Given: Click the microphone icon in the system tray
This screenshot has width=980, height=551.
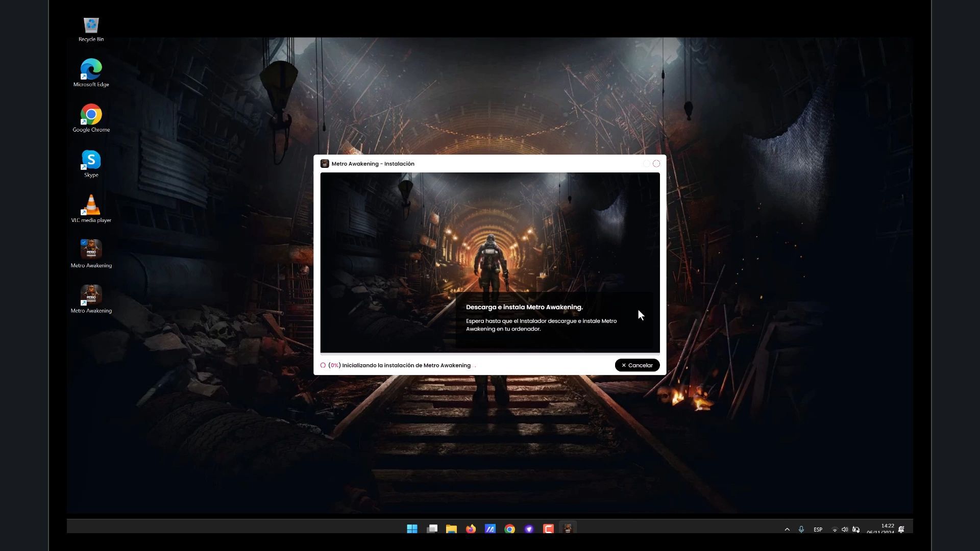Looking at the screenshot, I should 801,530.
